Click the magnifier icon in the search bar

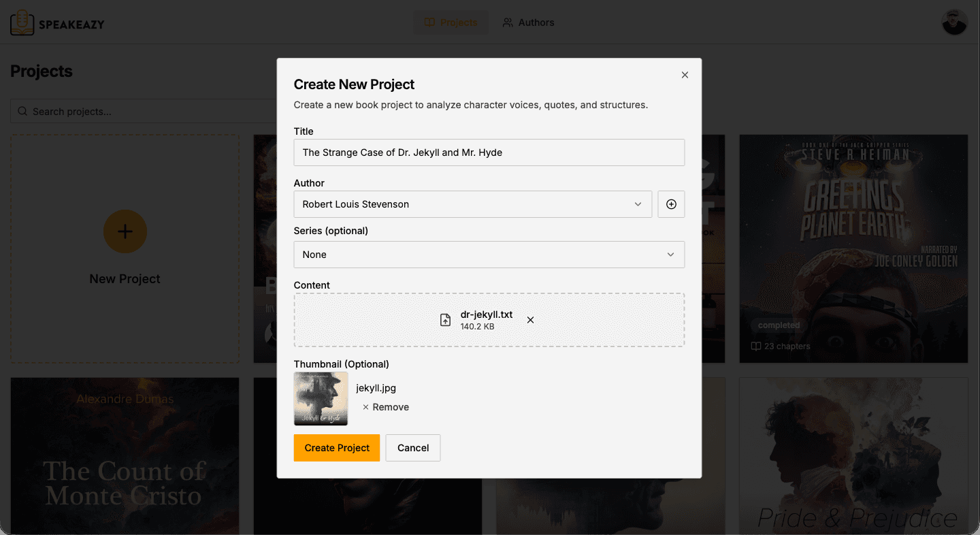point(22,110)
